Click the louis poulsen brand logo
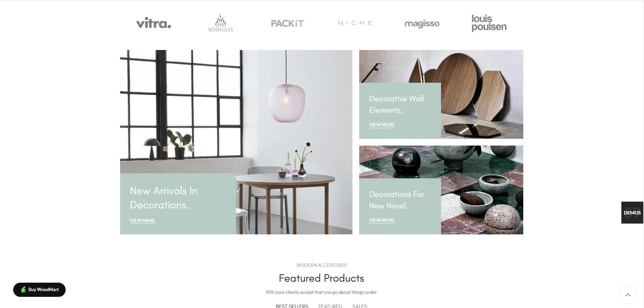This screenshot has height=308, width=644. point(489,23)
